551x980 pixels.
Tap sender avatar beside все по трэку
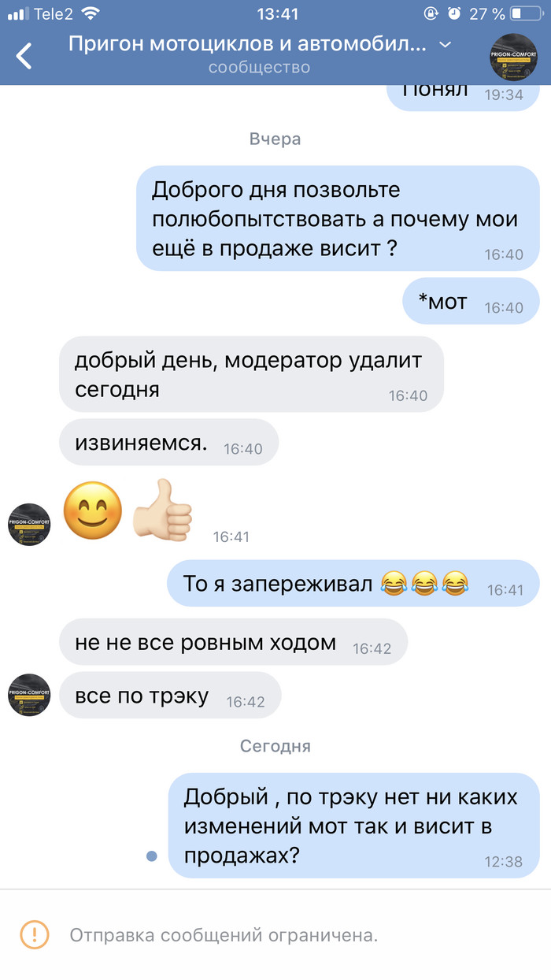click(x=29, y=695)
